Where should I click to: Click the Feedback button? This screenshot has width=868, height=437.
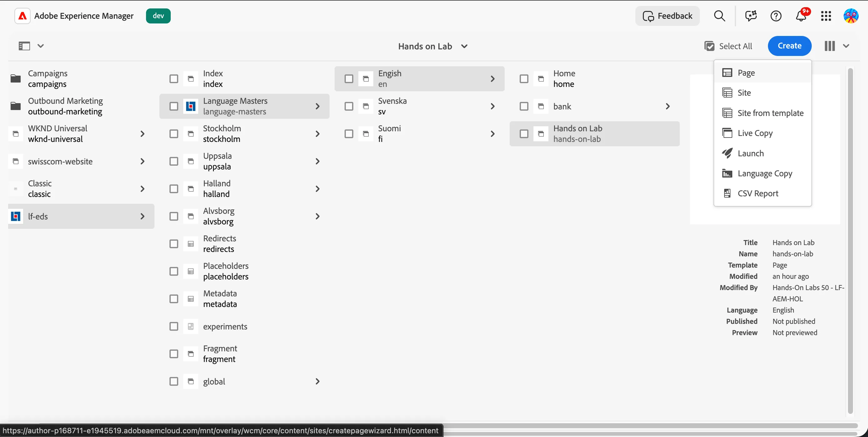[x=667, y=16]
